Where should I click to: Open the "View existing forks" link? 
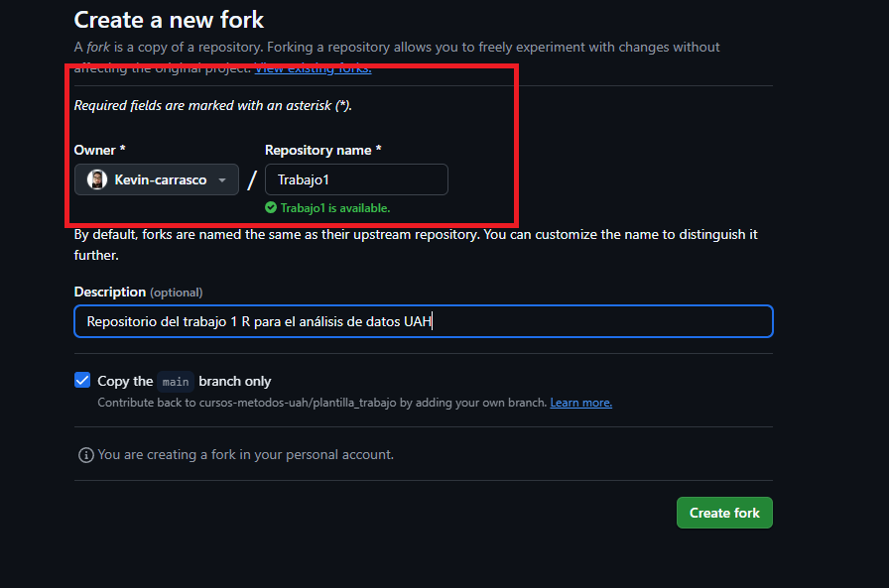pos(314,67)
